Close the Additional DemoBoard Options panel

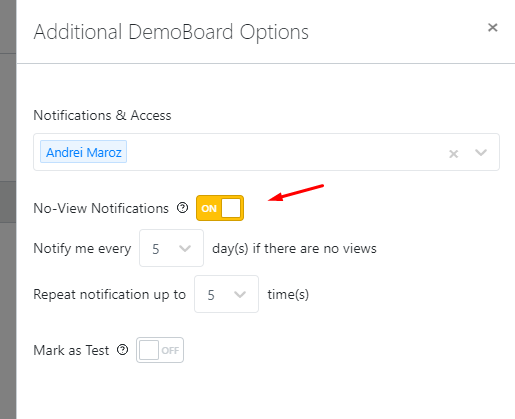click(x=492, y=27)
